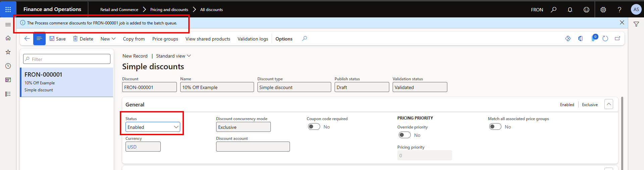Click the filter funnel icon at right
Image resolution: width=644 pixels, height=170 pixels.
(x=636, y=24)
